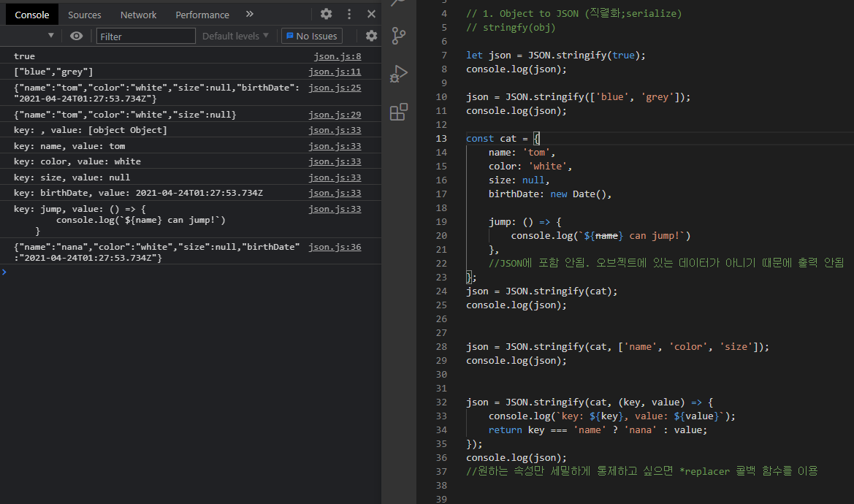
Task: Open the Run and Debug sidebar icon
Action: point(398,73)
